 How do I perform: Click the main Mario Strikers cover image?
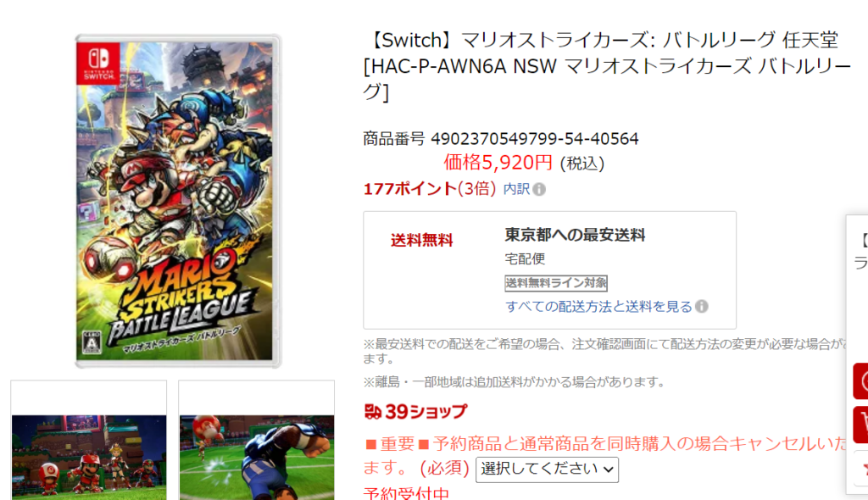point(178,202)
